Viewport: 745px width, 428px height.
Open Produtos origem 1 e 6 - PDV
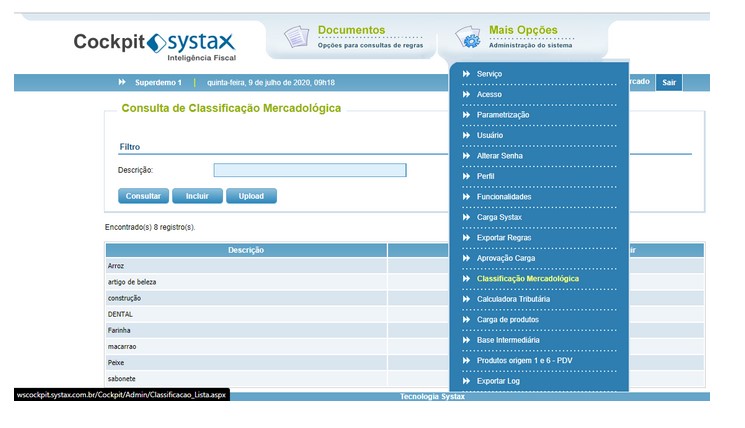pyautogui.click(x=525, y=360)
